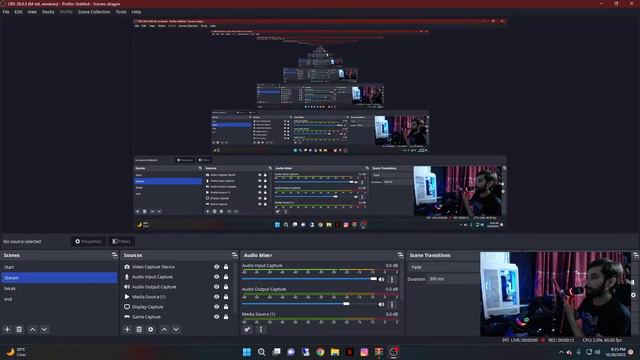
Task: Open Windows Start menu
Action: 247,352
